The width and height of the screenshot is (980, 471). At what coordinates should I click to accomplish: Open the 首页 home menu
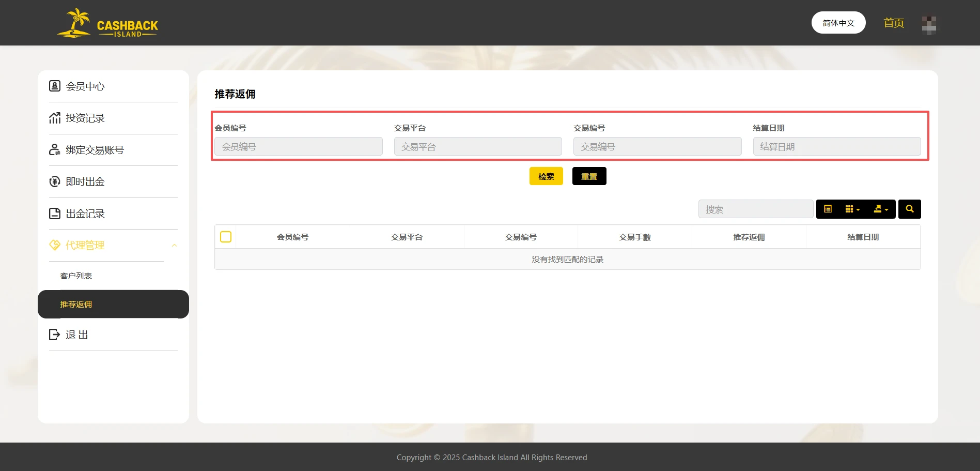(x=893, y=23)
